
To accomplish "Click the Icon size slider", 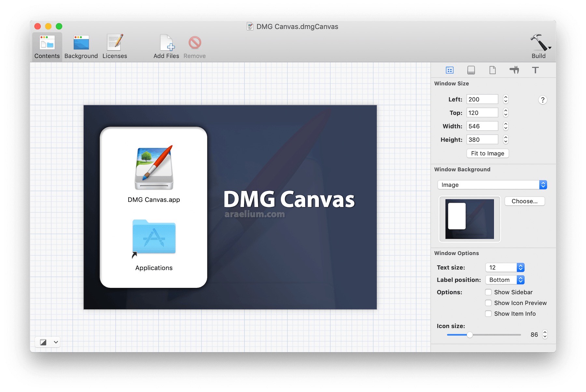I will 484,335.
